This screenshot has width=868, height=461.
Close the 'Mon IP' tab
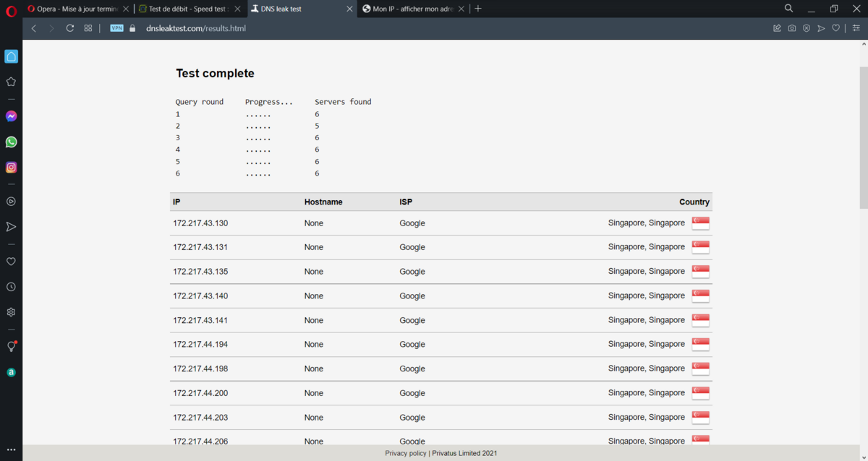pyautogui.click(x=460, y=9)
